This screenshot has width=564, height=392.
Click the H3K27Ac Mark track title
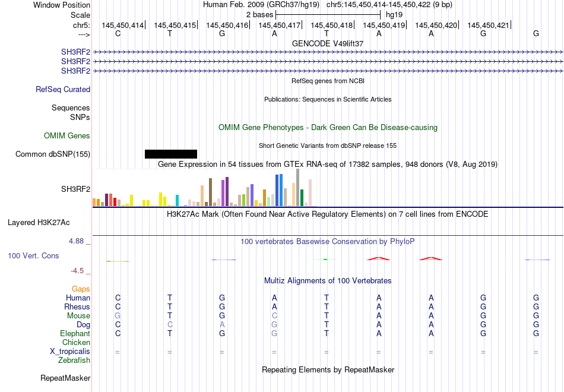[x=327, y=214]
